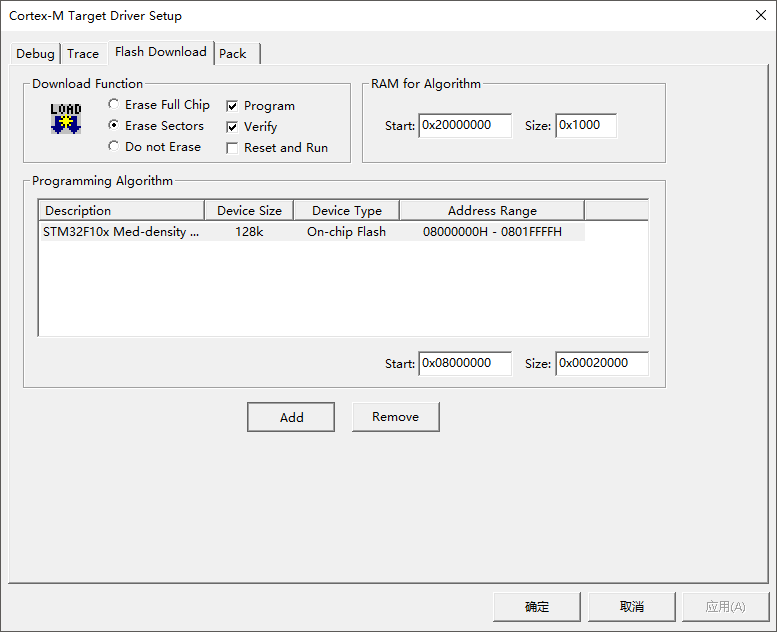The image size is (777, 632).
Task: Click RAM for Algorithm Size field
Action: (x=586, y=125)
